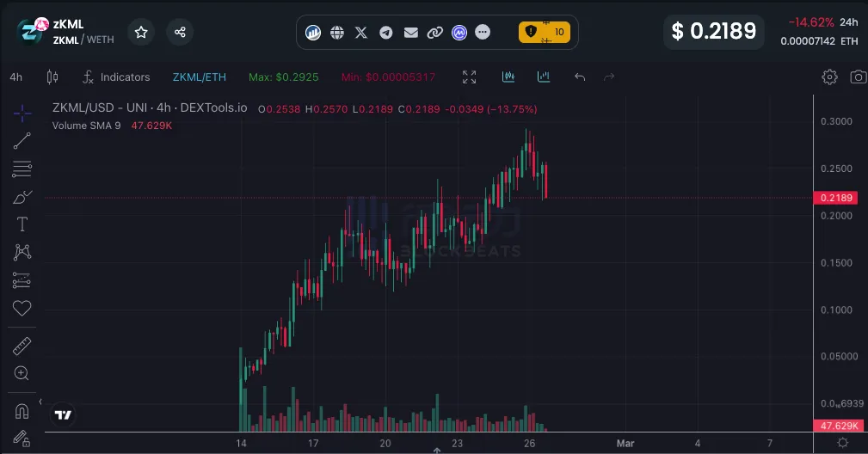Toggle lock all drawing tools
This screenshot has height=454, width=868.
pyautogui.click(x=22, y=438)
